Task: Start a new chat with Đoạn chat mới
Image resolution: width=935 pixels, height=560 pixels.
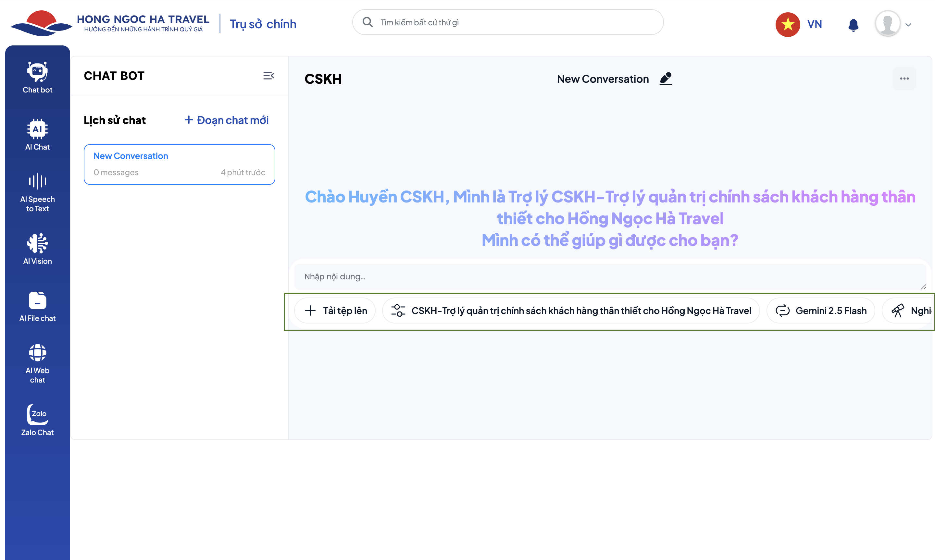Action: pyautogui.click(x=227, y=120)
